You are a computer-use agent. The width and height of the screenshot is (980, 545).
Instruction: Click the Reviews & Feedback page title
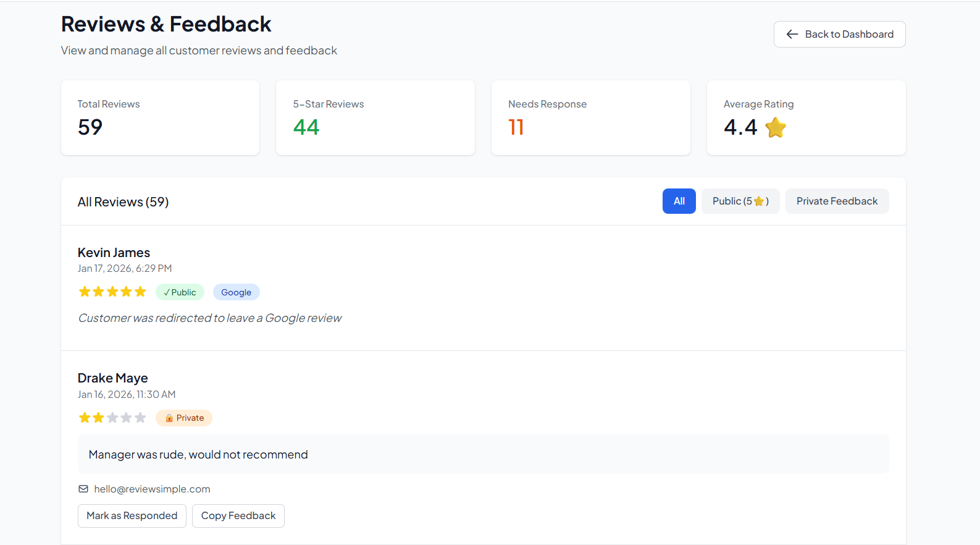coord(166,24)
